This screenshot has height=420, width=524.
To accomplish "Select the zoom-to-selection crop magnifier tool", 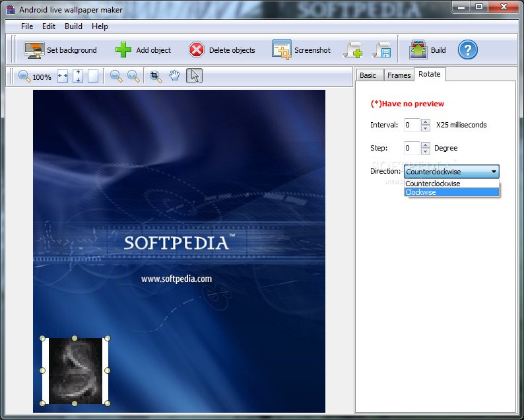I will coord(156,76).
